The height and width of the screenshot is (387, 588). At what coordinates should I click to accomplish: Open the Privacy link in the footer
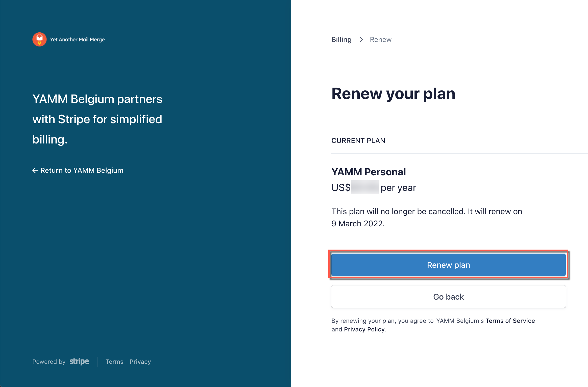click(140, 361)
